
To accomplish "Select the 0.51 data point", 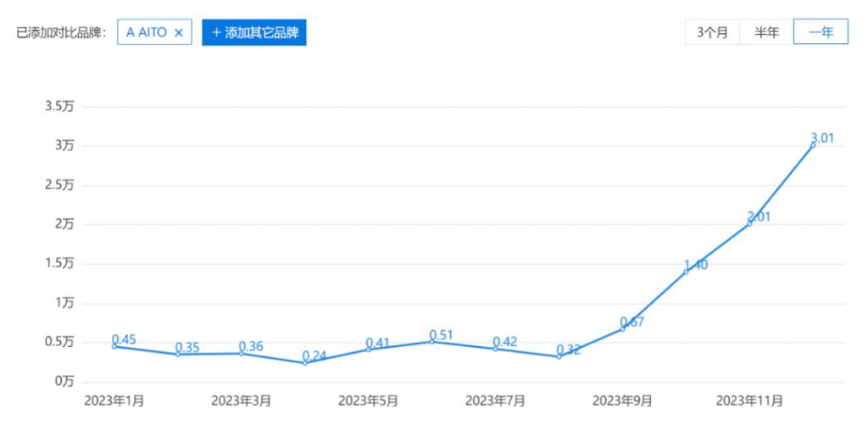I will click(432, 341).
